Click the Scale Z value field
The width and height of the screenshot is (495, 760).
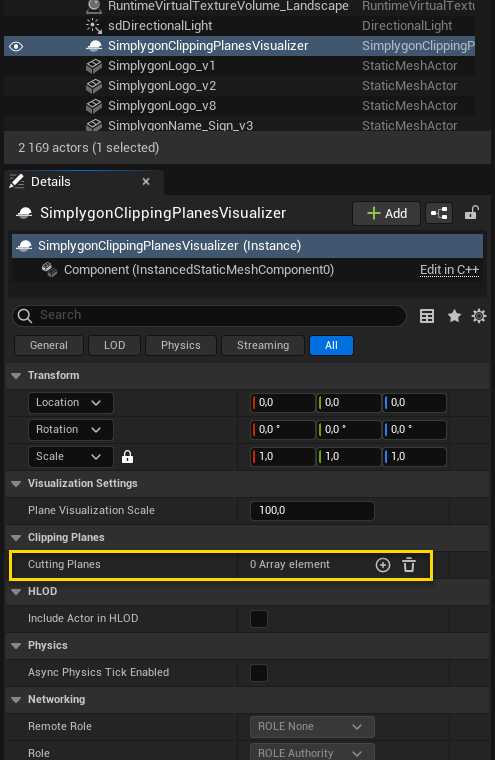click(415, 457)
